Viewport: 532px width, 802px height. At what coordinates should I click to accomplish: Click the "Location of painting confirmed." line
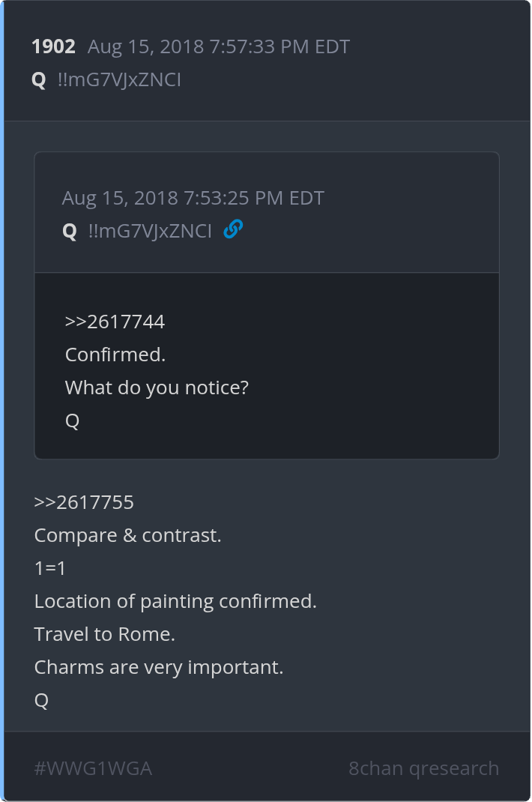pyautogui.click(x=175, y=601)
